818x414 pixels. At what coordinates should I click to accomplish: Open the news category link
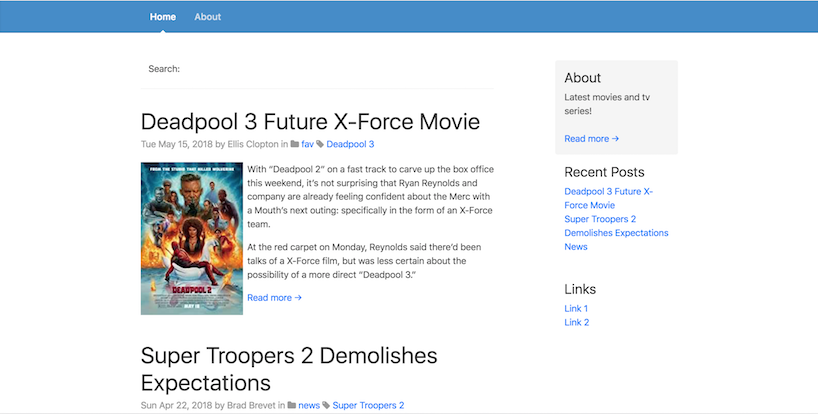pos(309,405)
